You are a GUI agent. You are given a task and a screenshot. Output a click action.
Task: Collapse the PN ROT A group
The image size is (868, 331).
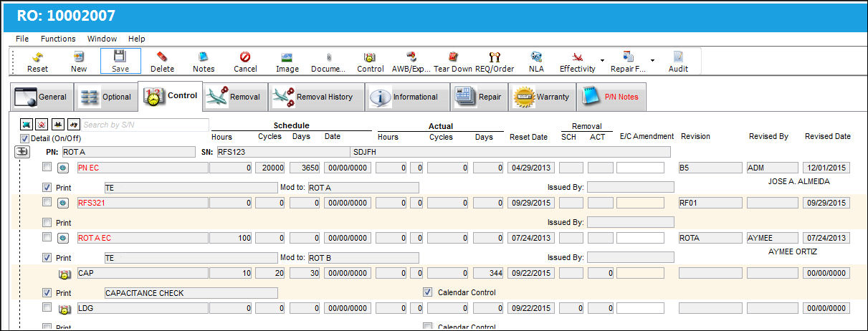point(22,152)
